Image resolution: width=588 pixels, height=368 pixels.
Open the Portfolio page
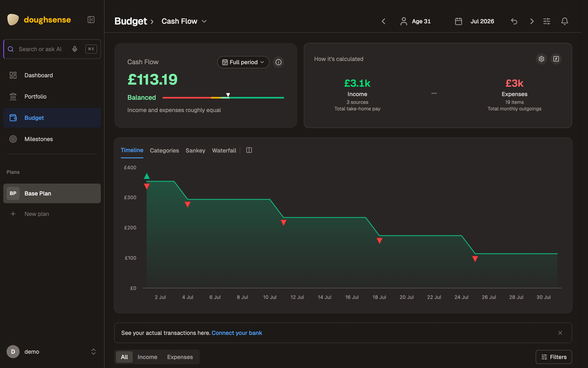[52, 96]
